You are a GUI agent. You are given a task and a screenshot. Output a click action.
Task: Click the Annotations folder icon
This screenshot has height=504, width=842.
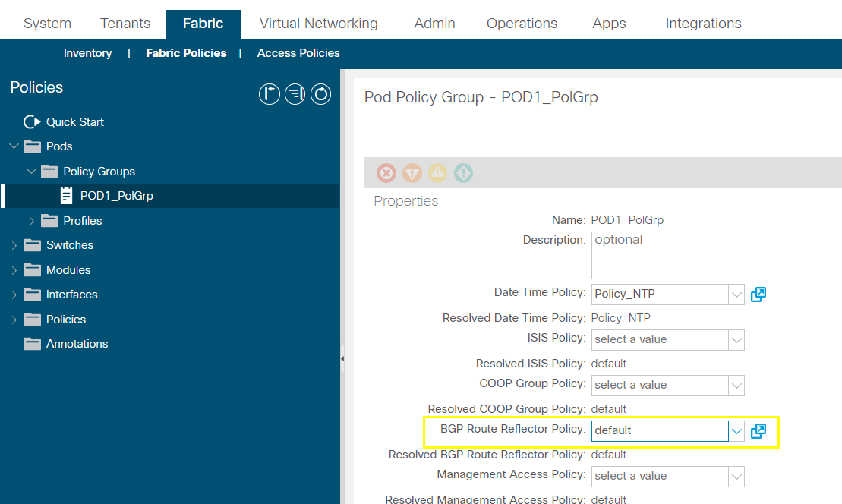click(x=32, y=344)
